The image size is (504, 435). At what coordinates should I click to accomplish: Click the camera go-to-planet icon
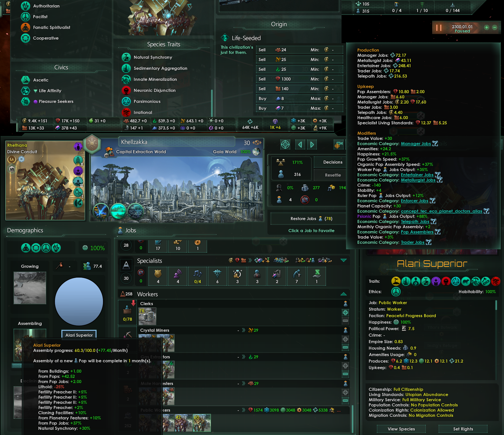click(x=339, y=144)
